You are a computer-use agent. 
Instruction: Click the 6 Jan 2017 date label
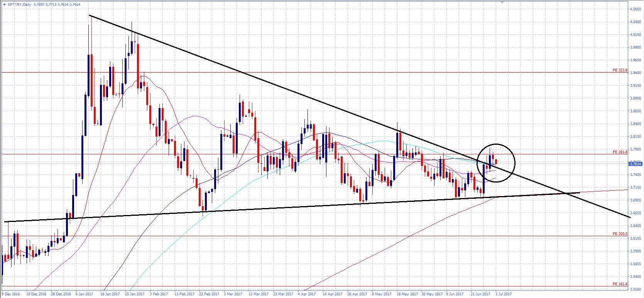pos(85,294)
